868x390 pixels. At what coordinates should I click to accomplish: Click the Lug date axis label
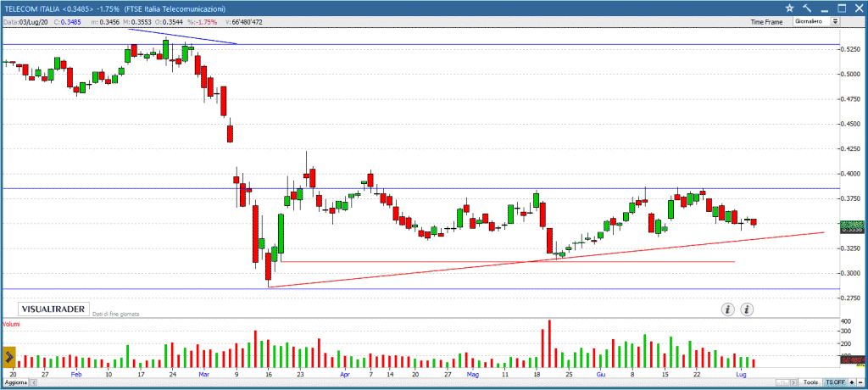click(742, 374)
